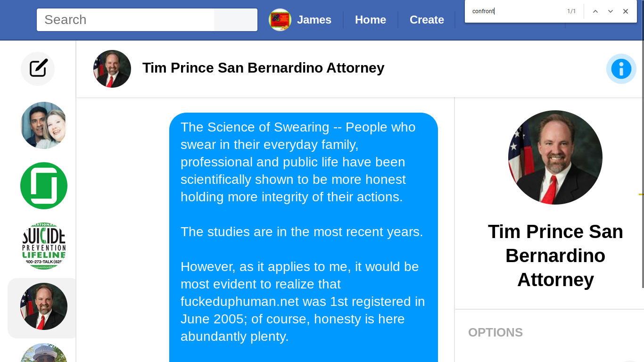The image size is (644, 362).
Task: Open the partially visible bottom sidebar conversation
Action: tap(44, 353)
